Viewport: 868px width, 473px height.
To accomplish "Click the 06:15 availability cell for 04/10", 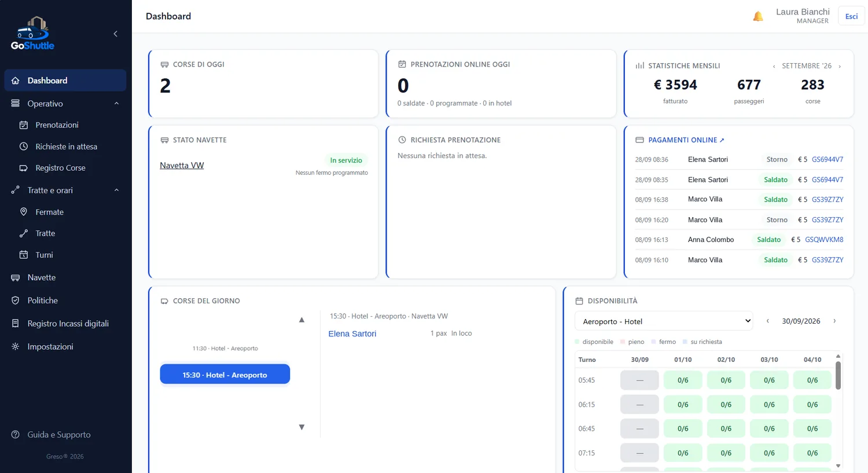I will (812, 405).
